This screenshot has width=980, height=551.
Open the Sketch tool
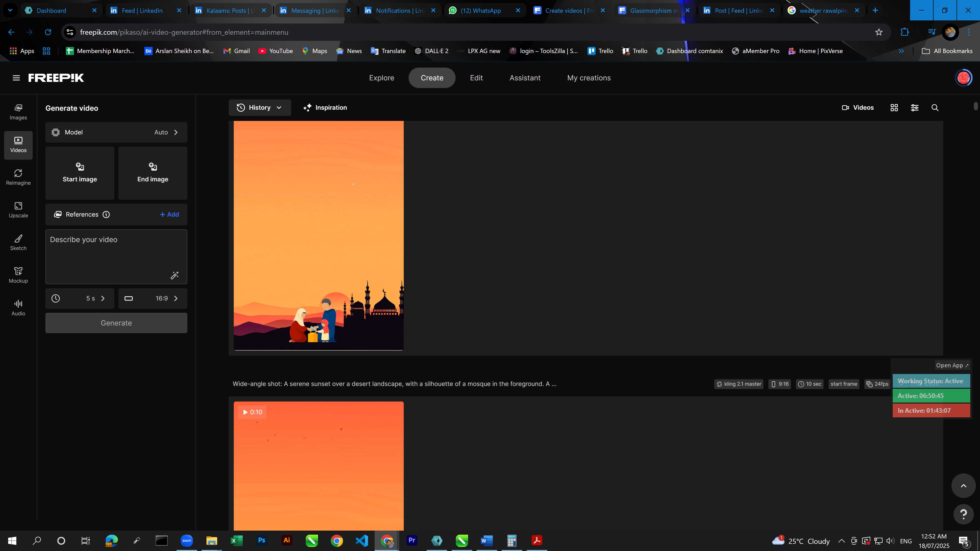pyautogui.click(x=18, y=243)
